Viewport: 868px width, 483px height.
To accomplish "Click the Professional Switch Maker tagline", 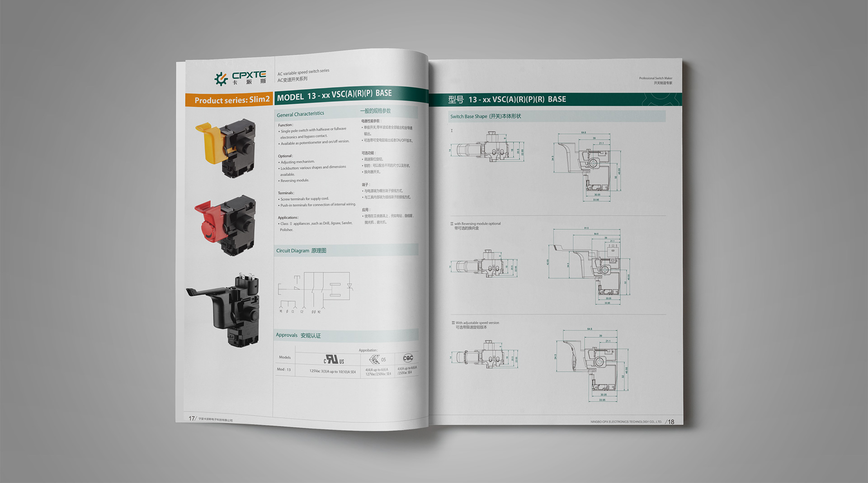I will (x=655, y=78).
